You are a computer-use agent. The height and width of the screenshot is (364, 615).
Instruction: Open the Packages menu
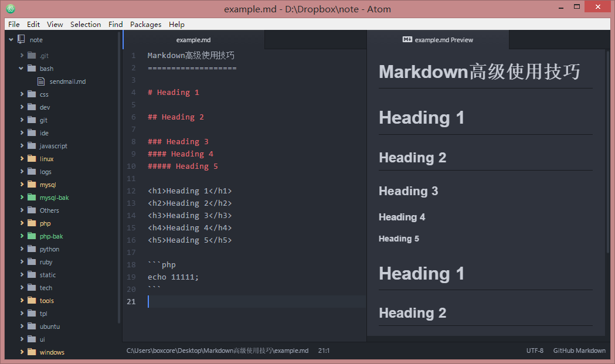[x=145, y=24]
